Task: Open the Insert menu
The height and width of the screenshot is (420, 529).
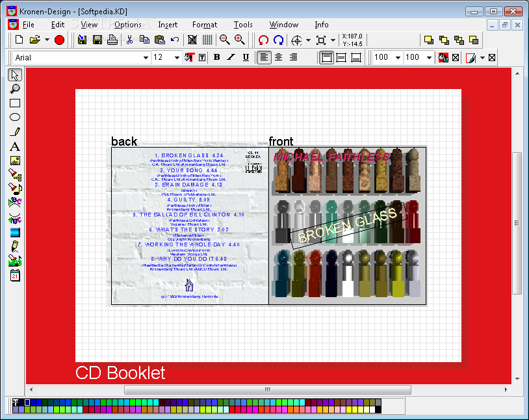Action: point(168,25)
